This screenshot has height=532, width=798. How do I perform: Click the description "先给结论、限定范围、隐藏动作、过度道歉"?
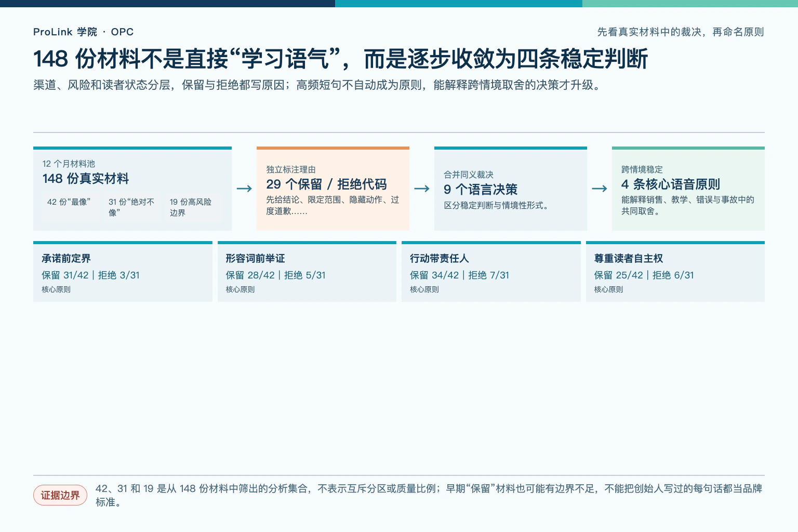pos(332,205)
